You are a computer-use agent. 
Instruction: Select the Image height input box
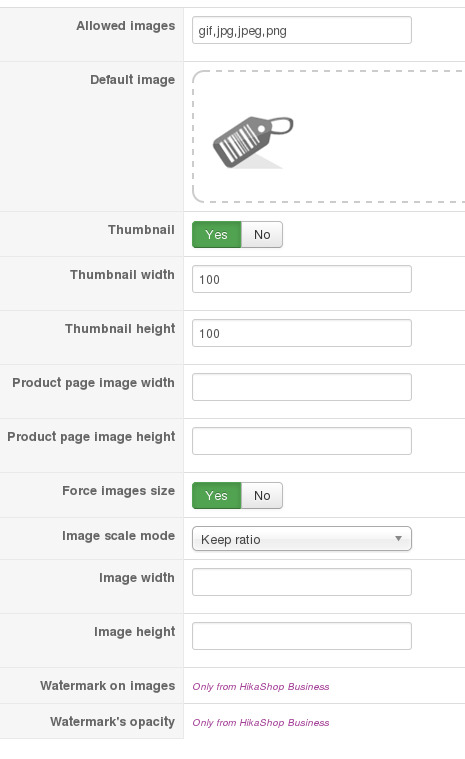tap(302, 636)
